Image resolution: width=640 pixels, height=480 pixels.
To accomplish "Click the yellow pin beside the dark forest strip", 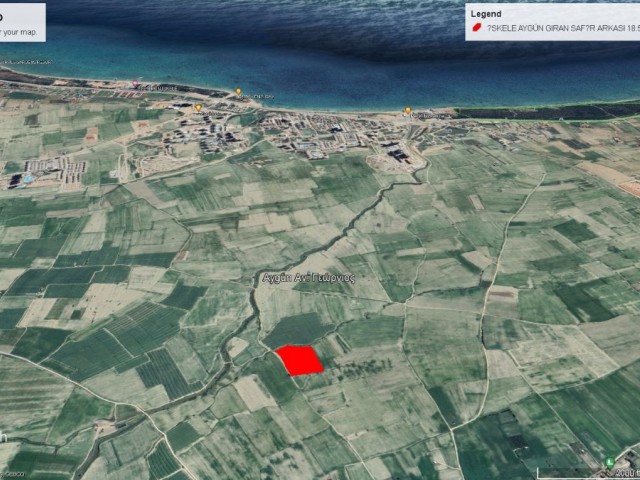I will [x=408, y=111].
